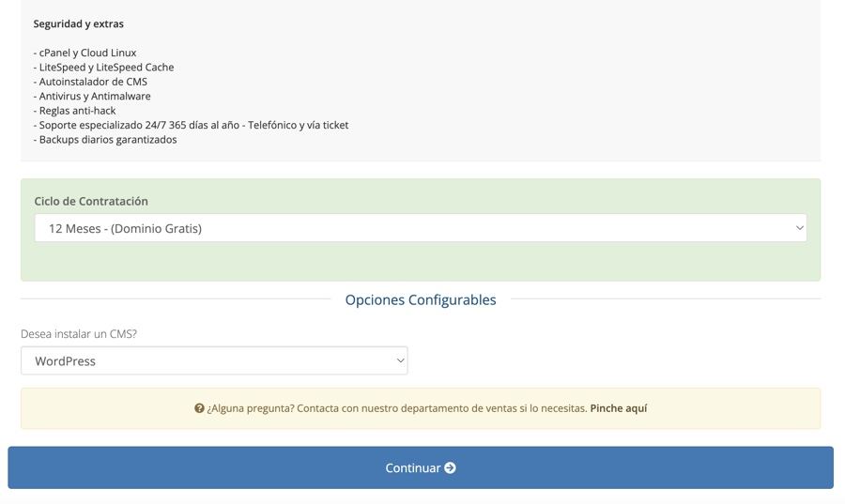Click the arrow icon on the Continuar button

(451, 467)
